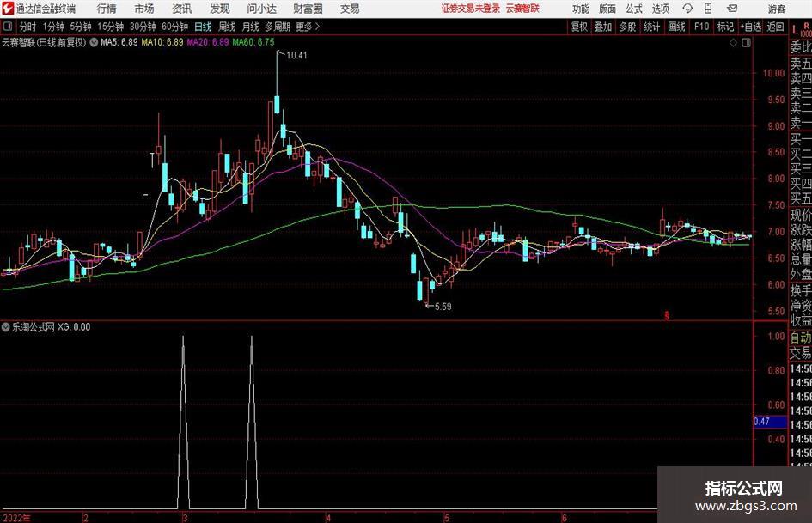812x523 pixels.
Task: Toggle the left panel layout icon
Action: 8,27
